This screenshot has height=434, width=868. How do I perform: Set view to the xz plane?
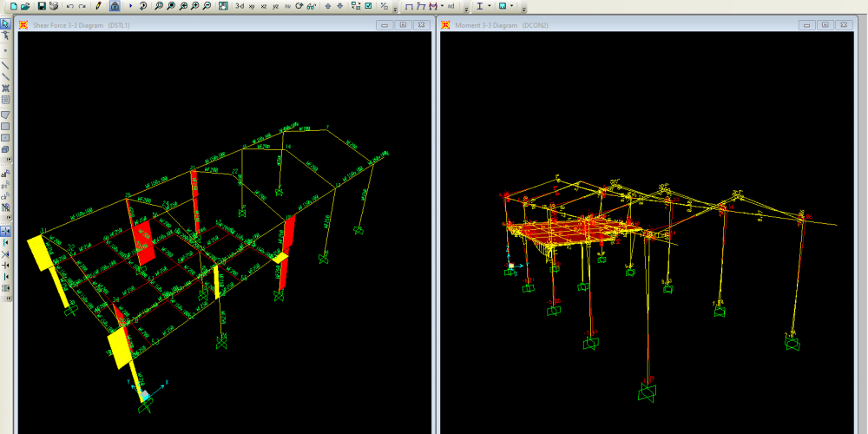click(x=264, y=5)
